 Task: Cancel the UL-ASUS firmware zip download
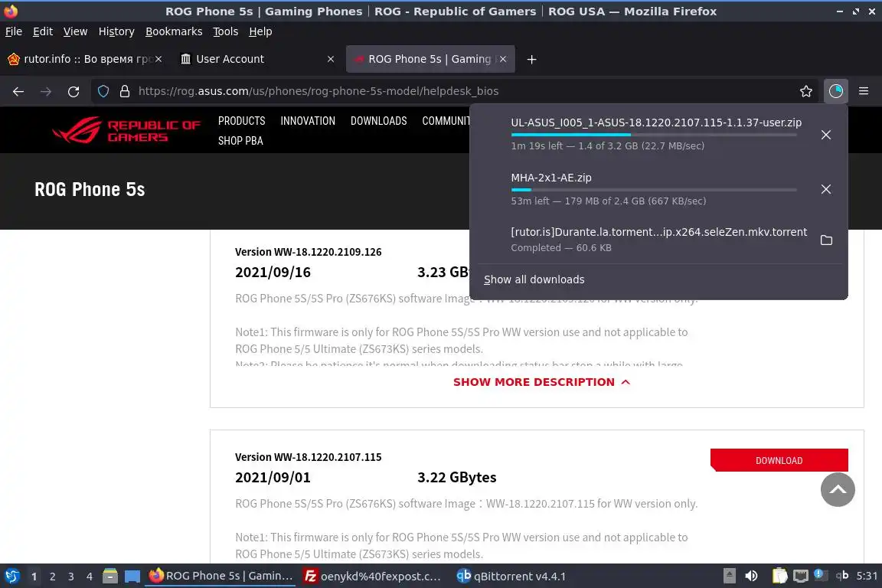[x=826, y=135]
